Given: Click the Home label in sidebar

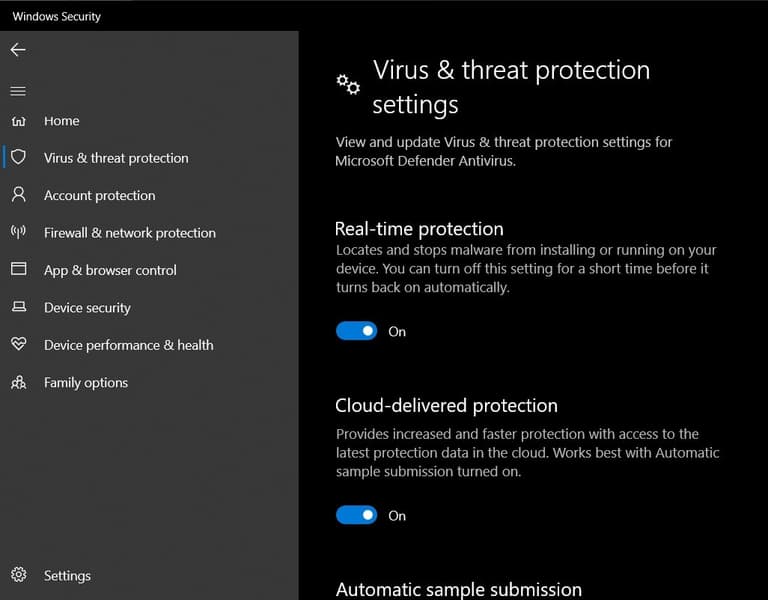Looking at the screenshot, I should click(61, 121).
